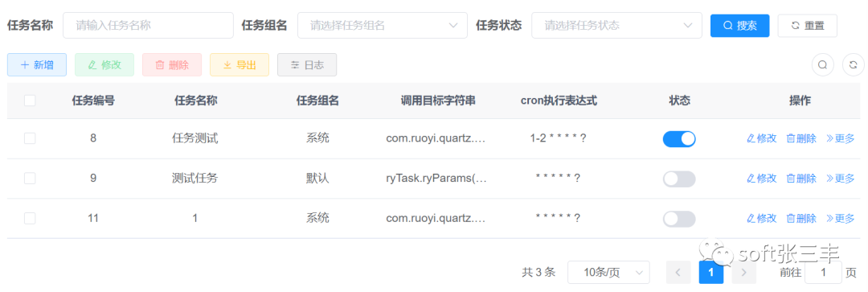Click the blue 搜索 search button
Viewport: 868px width, 292px height.
coord(740,26)
